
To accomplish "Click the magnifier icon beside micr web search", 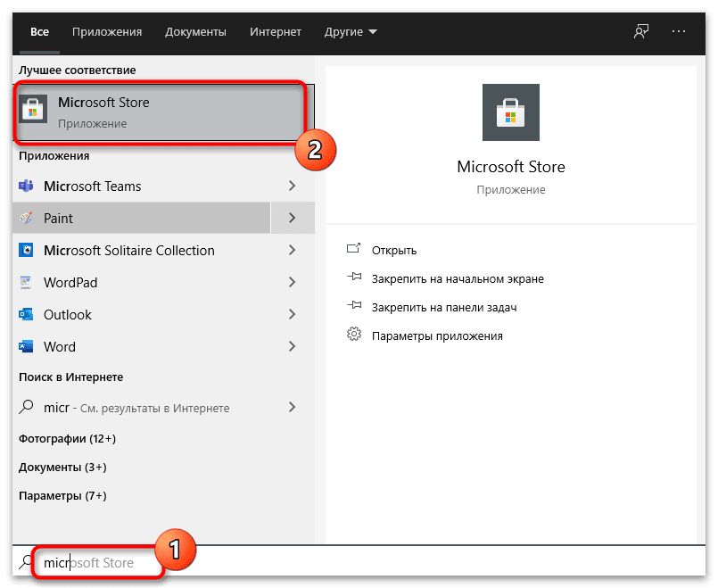I will [x=26, y=407].
